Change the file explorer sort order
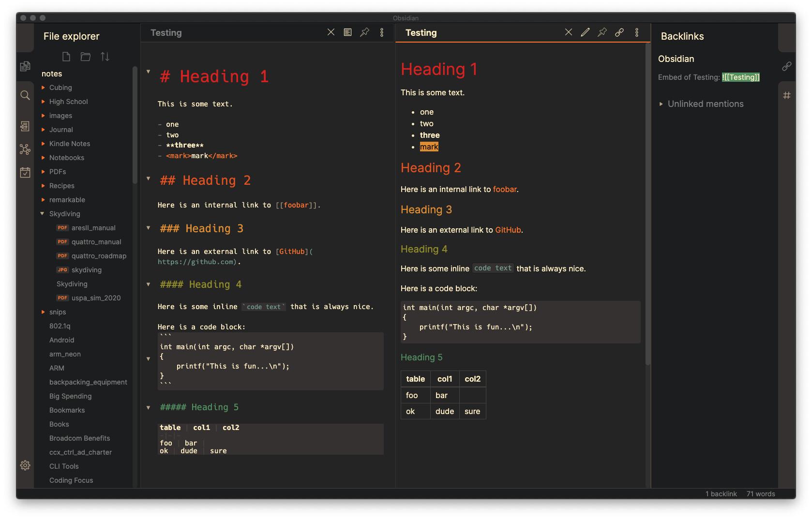 pyautogui.click(x=105, y=57)
